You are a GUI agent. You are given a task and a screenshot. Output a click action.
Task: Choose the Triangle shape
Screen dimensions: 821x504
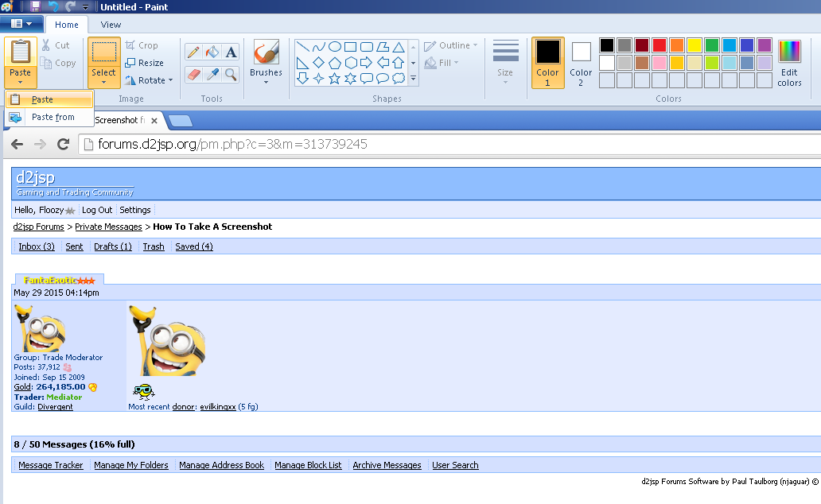point(399,47)
